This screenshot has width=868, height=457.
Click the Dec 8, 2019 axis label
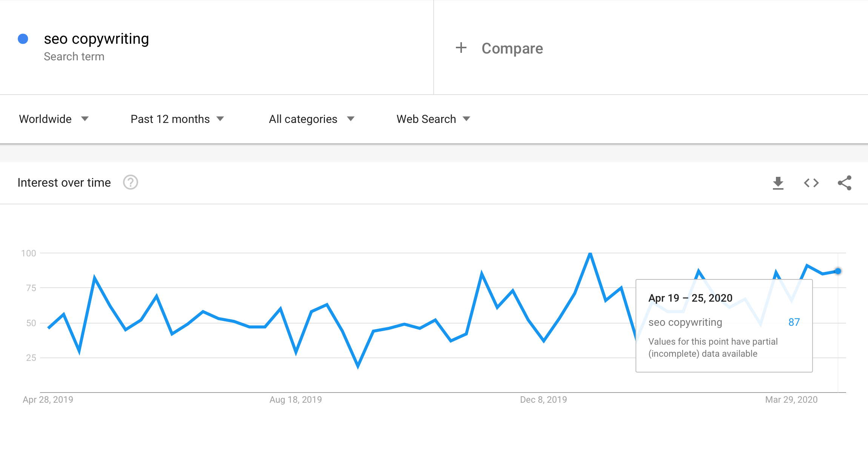[543, 400]
